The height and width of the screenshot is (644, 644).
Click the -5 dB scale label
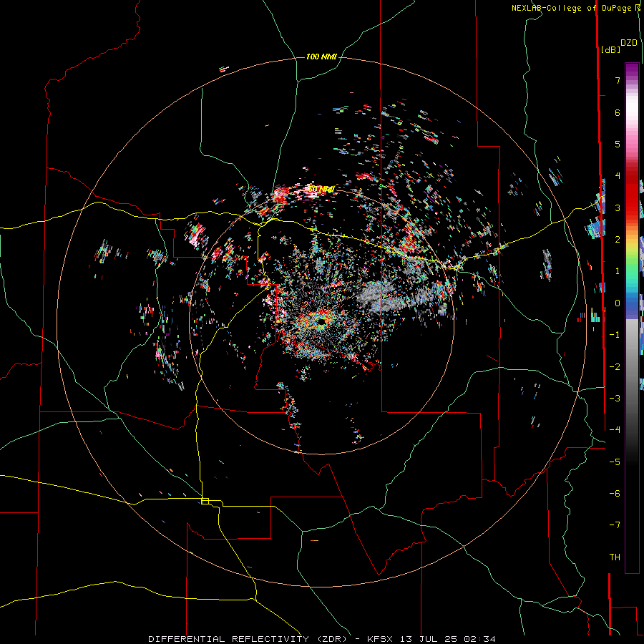615,462
